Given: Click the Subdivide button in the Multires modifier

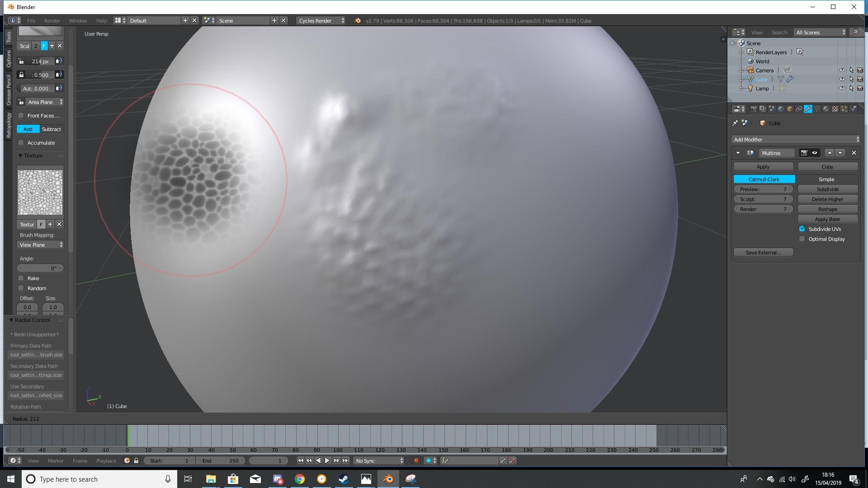Looking at the screenshot, I should [x=827, y=189].
